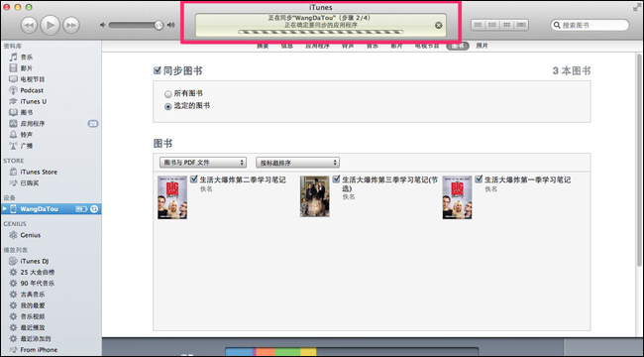This screenshot has height=357, width=644.
Task: Click the device capacity bar at bottom
Action: (352, 352)
